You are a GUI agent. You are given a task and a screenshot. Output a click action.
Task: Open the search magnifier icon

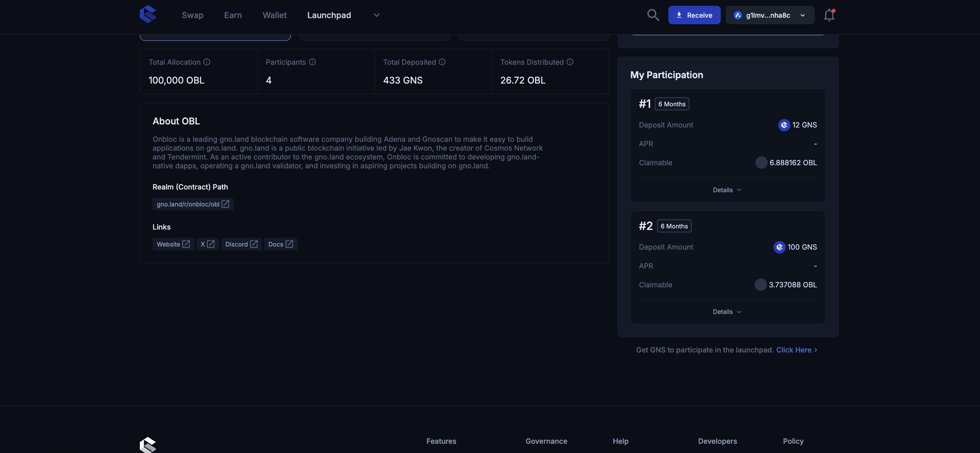point(653,15)
